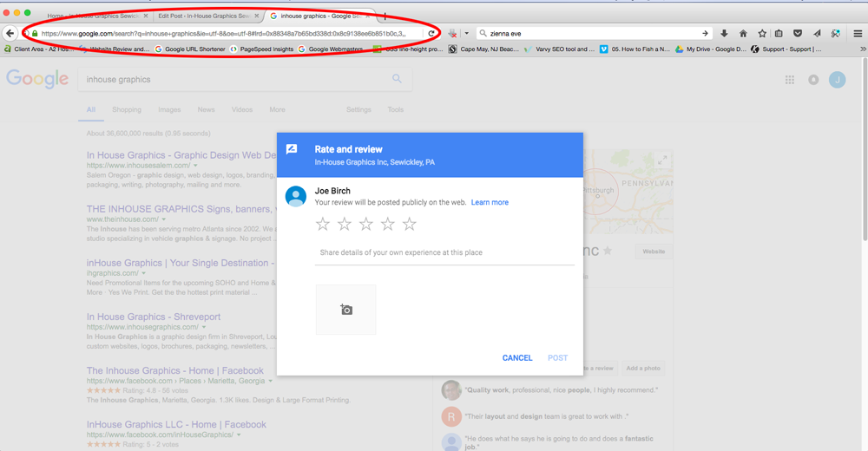Open InHouse Graphics LLC Facebook result
This screenshot has height=451, width=868.
pos(176,424)
